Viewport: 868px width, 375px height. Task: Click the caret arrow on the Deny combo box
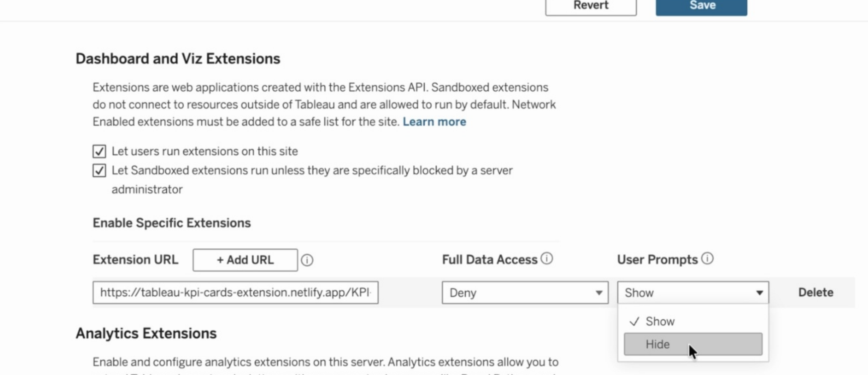coord(599,293)
